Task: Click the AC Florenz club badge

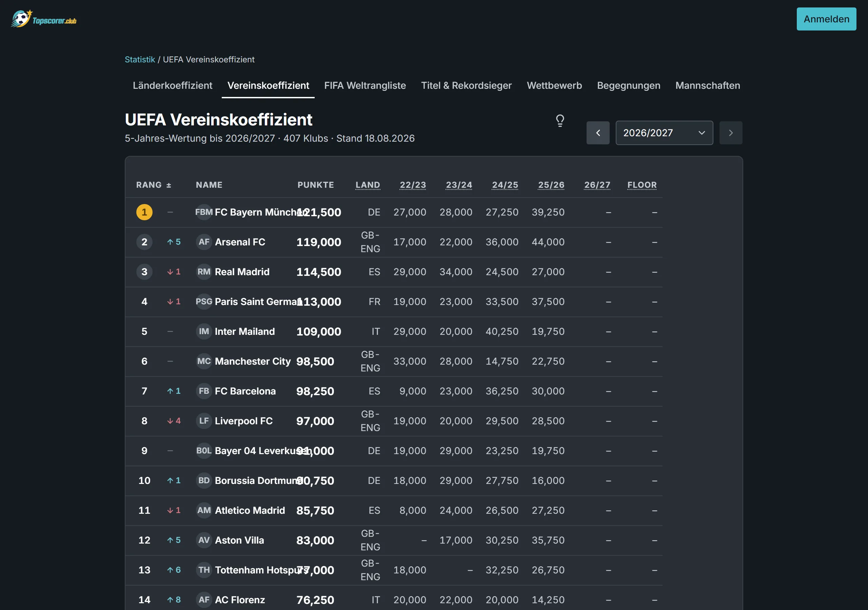Action: click(x=204, y=600)
